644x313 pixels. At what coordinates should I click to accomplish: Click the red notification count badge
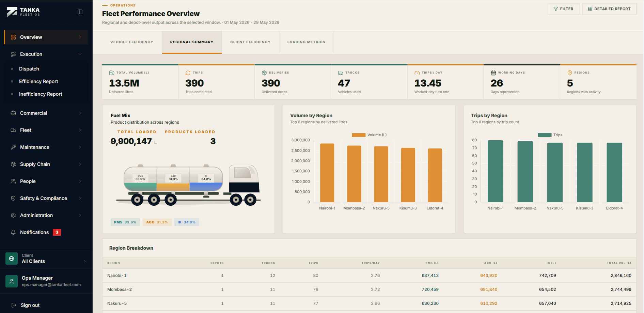57,232
